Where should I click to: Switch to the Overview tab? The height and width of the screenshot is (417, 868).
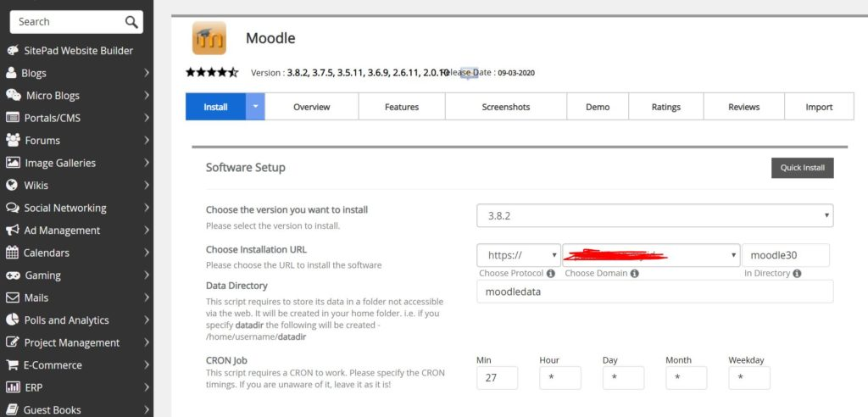pos(312,107)
